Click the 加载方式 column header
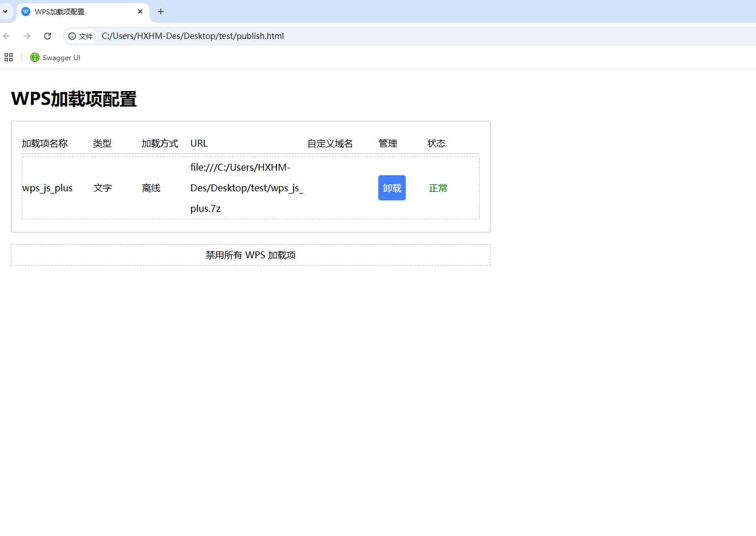Screen dimensions: 756x536 click(x=160, y=143)
